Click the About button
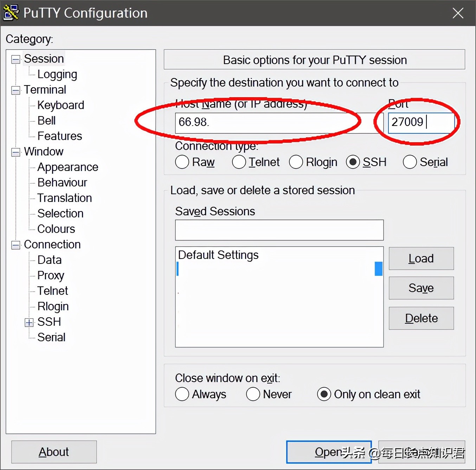 [x=54, y=452]
